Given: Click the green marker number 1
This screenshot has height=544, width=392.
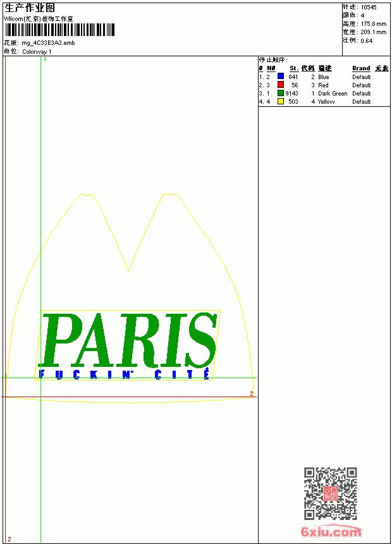Looking at the screenshot, I should (x=45, y=59).
